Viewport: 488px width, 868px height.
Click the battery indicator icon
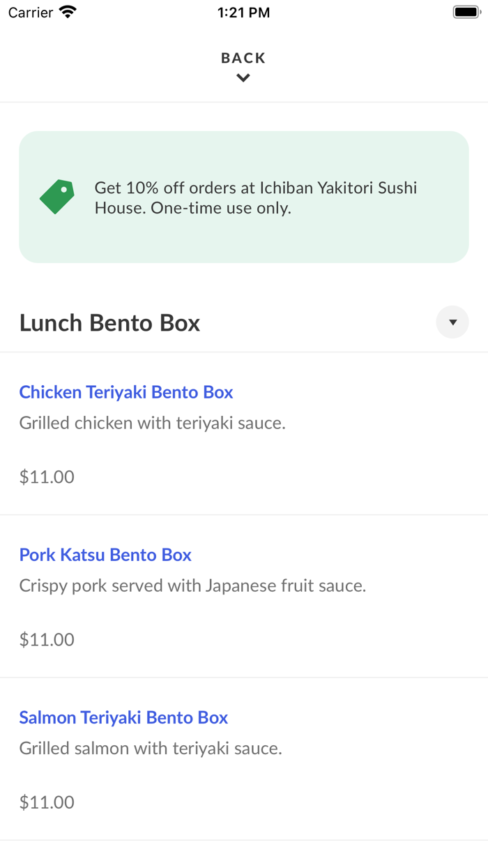[466, 11]
